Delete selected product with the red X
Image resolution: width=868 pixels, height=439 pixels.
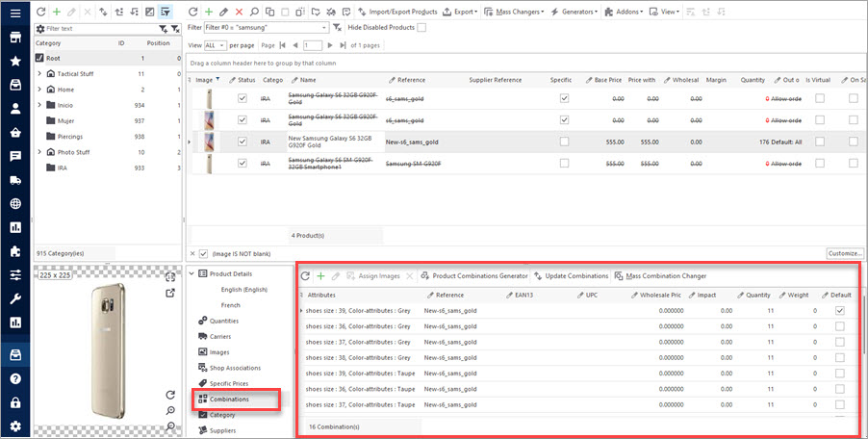[240, 12]
